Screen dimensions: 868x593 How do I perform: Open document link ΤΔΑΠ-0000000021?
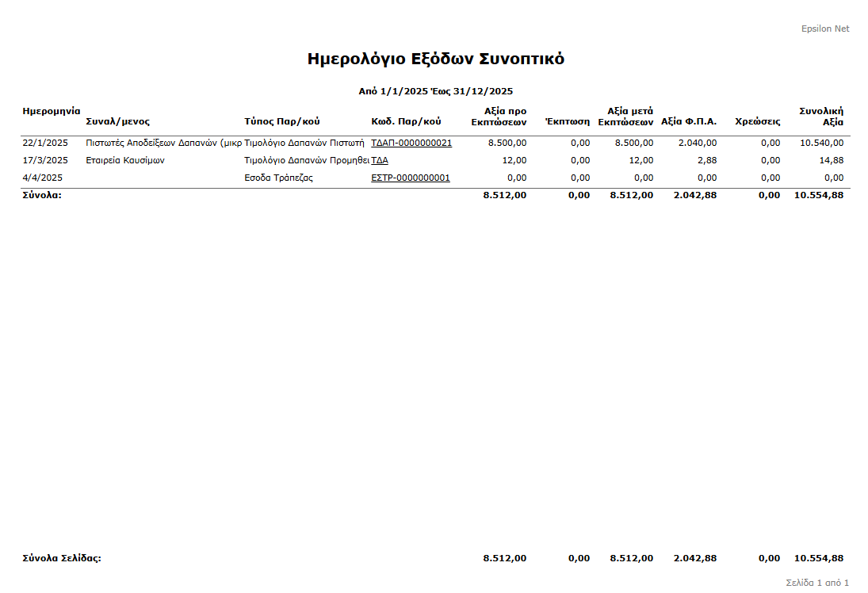(x=411, y=143)
